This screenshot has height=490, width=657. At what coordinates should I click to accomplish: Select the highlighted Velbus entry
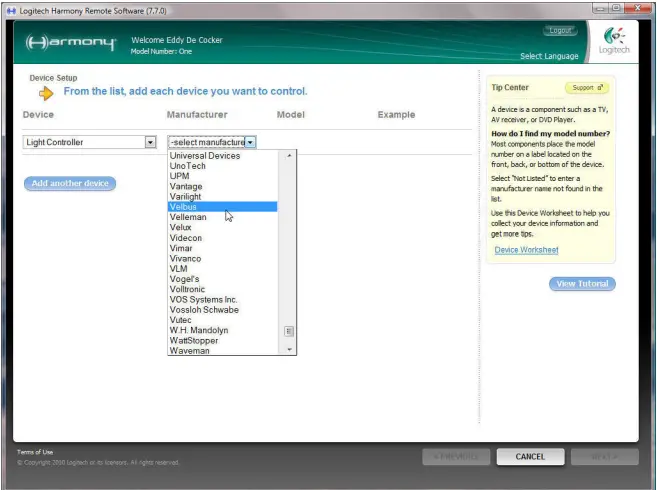tap(222, 207)
